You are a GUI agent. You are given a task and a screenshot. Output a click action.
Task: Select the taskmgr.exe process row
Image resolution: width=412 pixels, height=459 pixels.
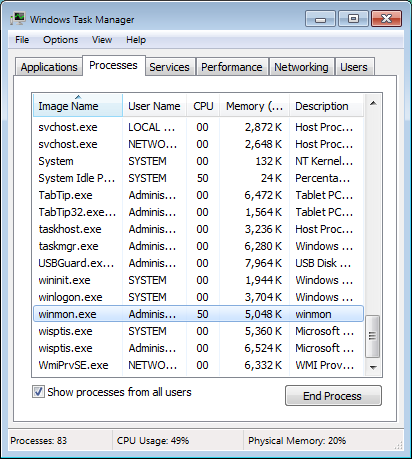198,246
